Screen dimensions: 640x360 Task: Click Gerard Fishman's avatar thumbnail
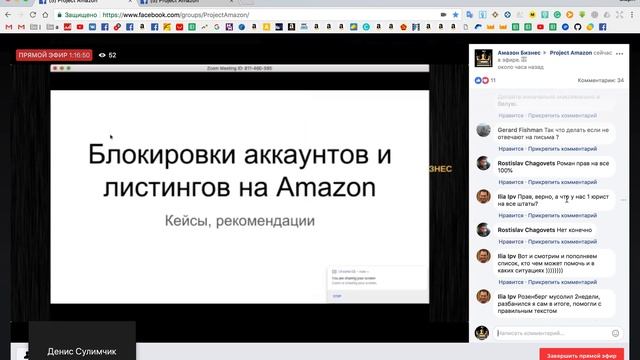483,130
